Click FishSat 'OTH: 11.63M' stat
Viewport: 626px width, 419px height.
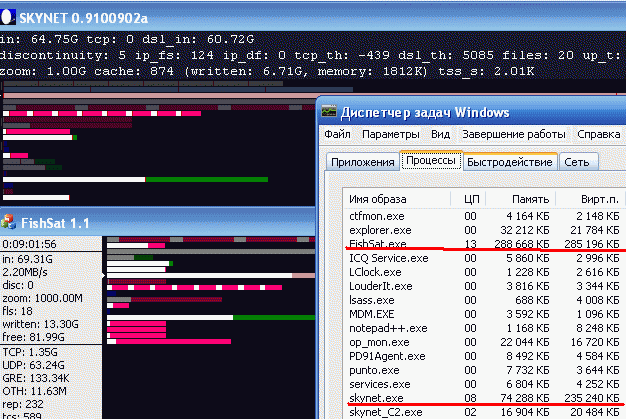[34, 391]
